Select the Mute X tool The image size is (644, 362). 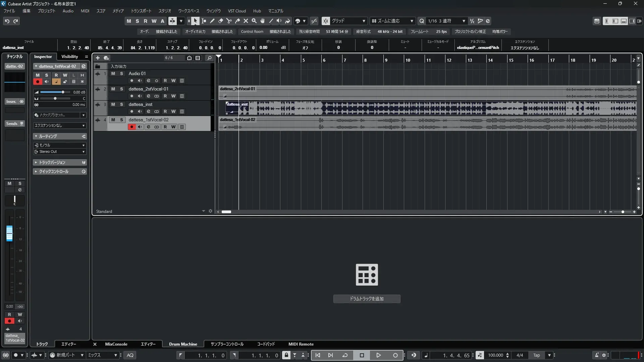(x=246, y=21)
